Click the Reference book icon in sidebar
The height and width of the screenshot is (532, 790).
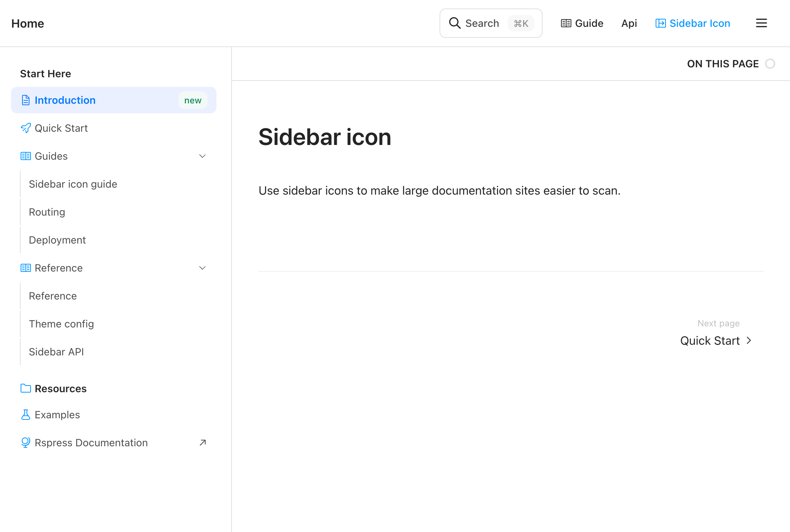[x=25, y=268]
